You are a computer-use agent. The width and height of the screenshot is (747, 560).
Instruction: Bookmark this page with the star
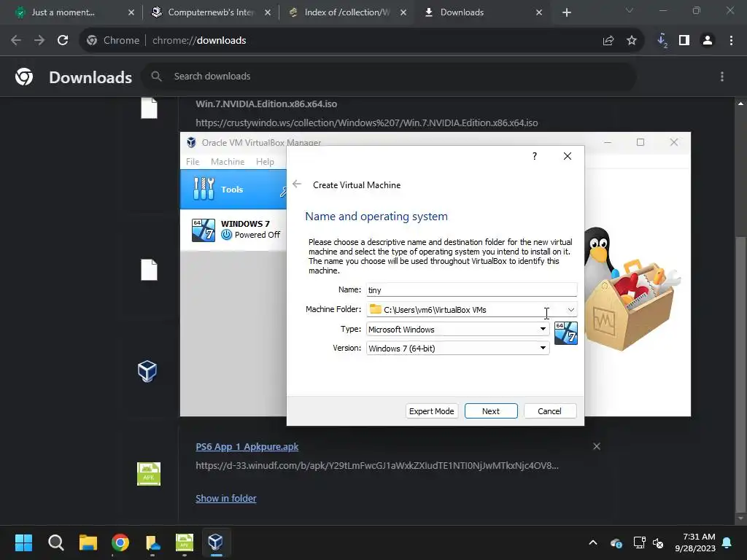(x=632, y=41)
